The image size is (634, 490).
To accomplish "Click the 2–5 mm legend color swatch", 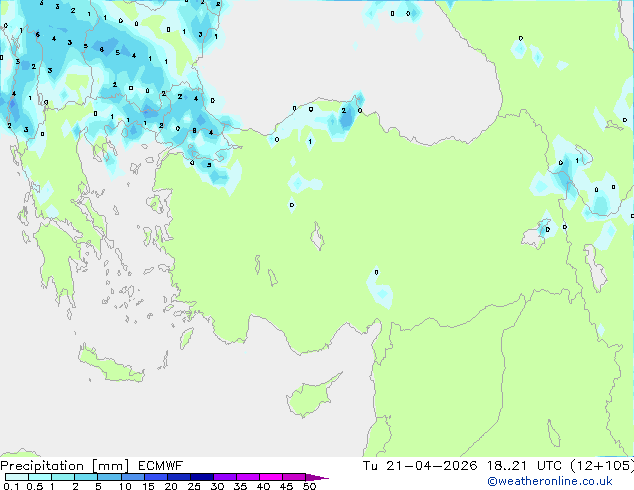I will click(86, 477).
